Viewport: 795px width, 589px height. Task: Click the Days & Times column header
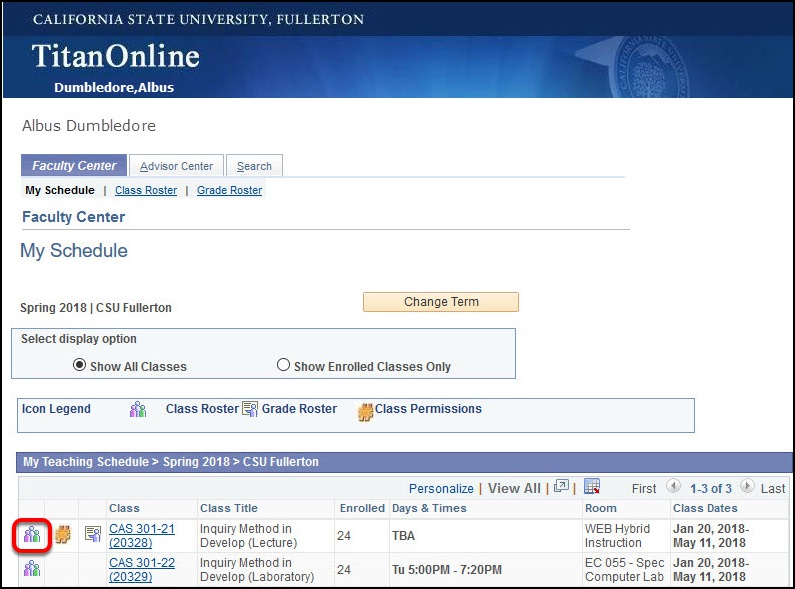point(429,508)
